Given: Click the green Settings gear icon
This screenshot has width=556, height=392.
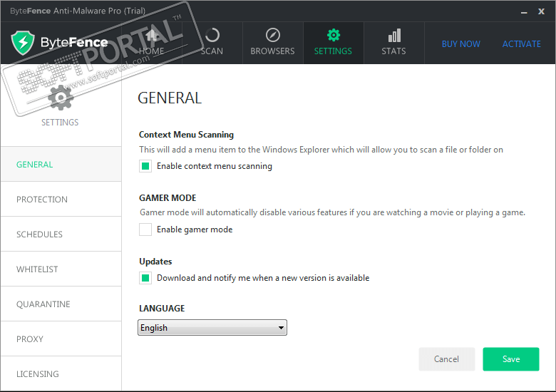Looking at the screenshot, I should point(334,35).
